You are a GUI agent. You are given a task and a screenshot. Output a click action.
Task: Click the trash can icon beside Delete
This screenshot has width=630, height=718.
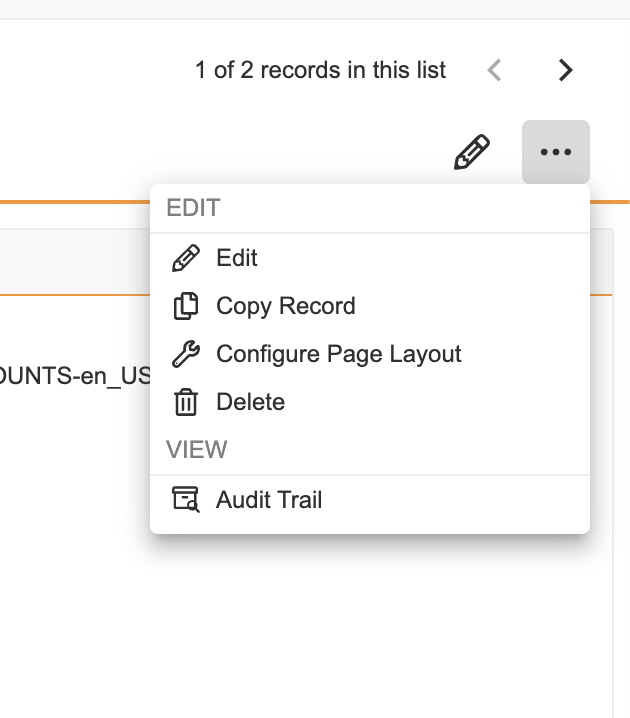click(x=186, y=402)
